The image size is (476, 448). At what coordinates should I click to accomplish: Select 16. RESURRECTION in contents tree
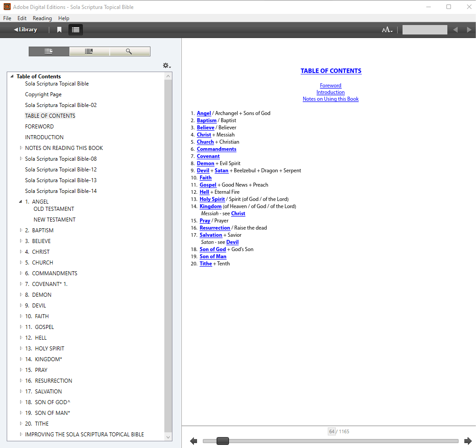coord(48,381)
